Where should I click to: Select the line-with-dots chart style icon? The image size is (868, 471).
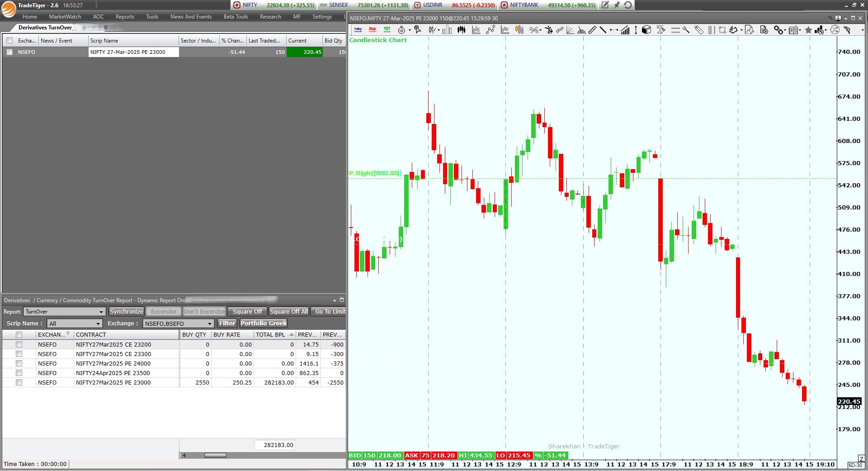(x=491, y=30)
